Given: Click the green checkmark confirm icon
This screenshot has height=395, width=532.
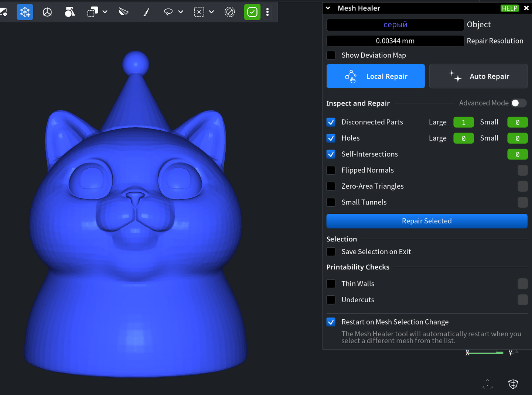Looking at the screenshot, I should [x=252, y=12].
